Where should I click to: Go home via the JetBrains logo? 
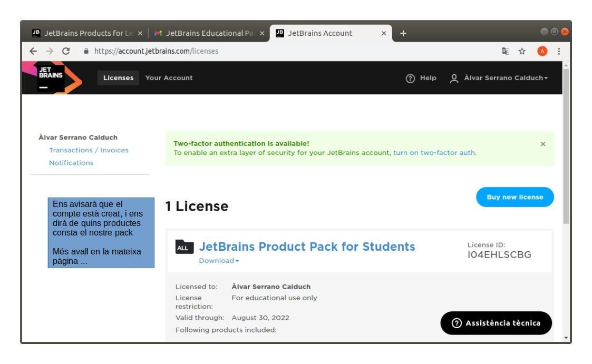pyautogui.click(x=52, y=78)
